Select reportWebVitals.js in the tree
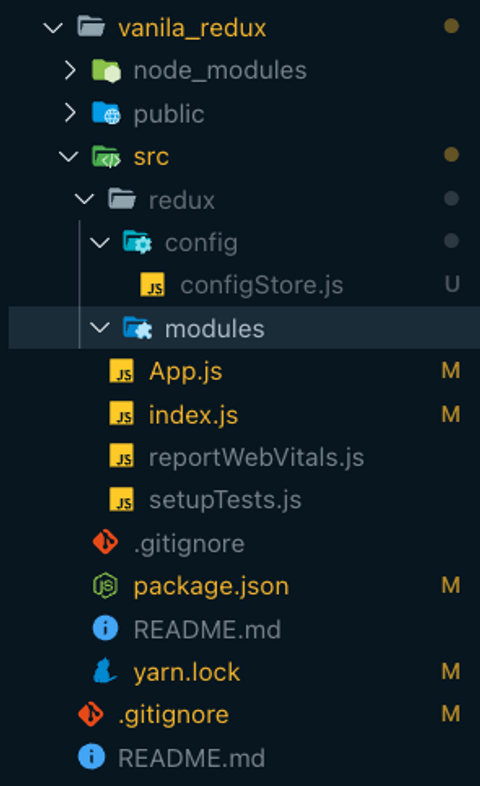The height and width of the screenshot is (786, 480). pyautogui.click(x=257, y=457)
